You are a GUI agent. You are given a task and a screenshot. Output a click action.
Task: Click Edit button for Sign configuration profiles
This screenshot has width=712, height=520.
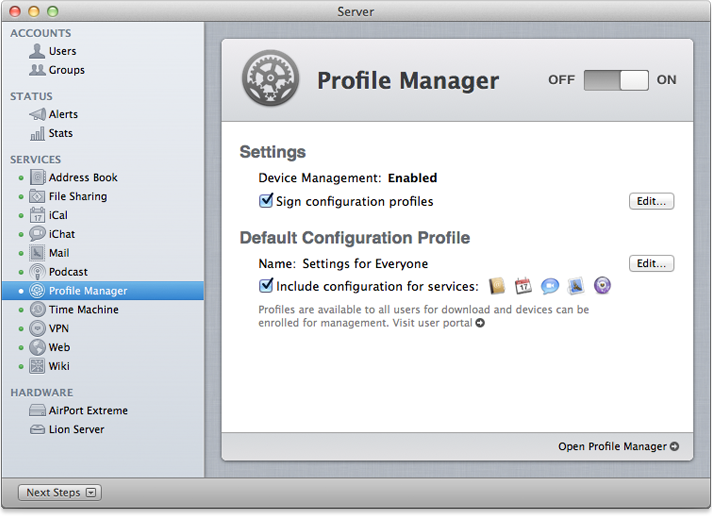pyautogui.click(x=651, y=201)
